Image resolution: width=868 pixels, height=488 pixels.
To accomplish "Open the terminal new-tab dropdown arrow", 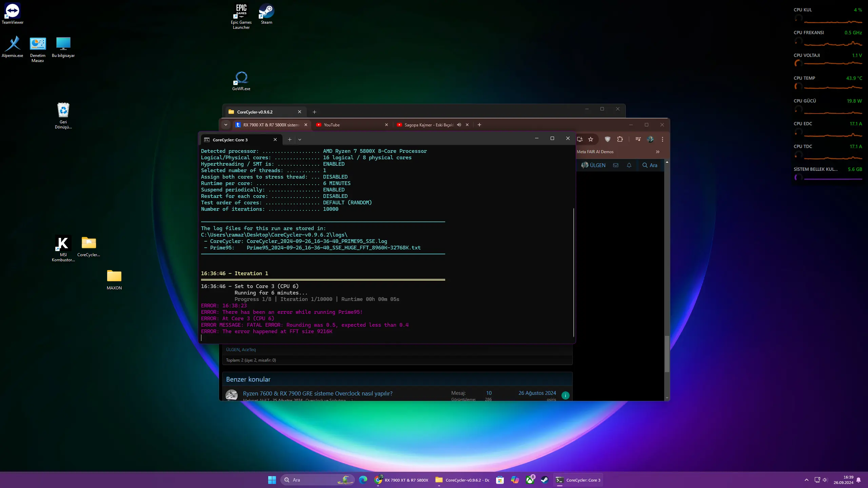I will coord(300,140).
